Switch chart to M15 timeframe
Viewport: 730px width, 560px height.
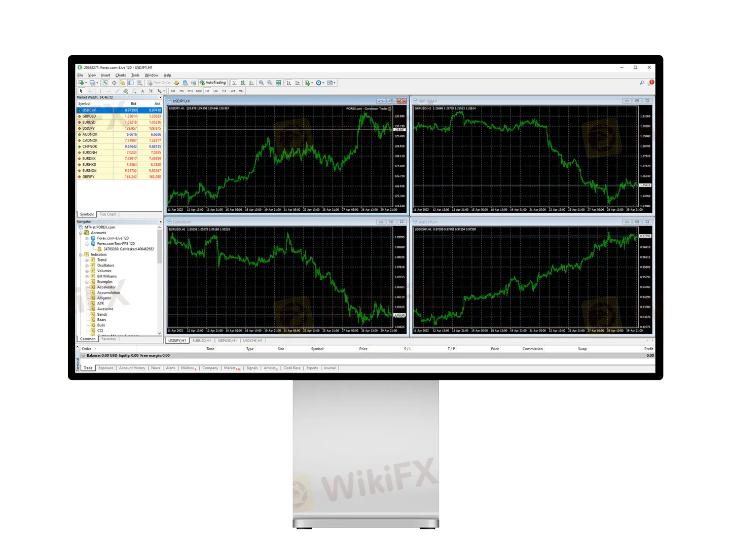(190, 91)
